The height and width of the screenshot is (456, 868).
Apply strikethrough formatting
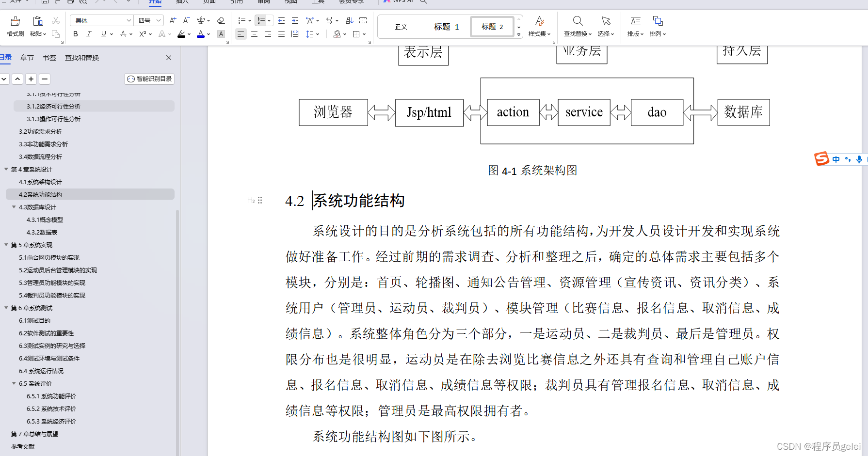(123, 34)
